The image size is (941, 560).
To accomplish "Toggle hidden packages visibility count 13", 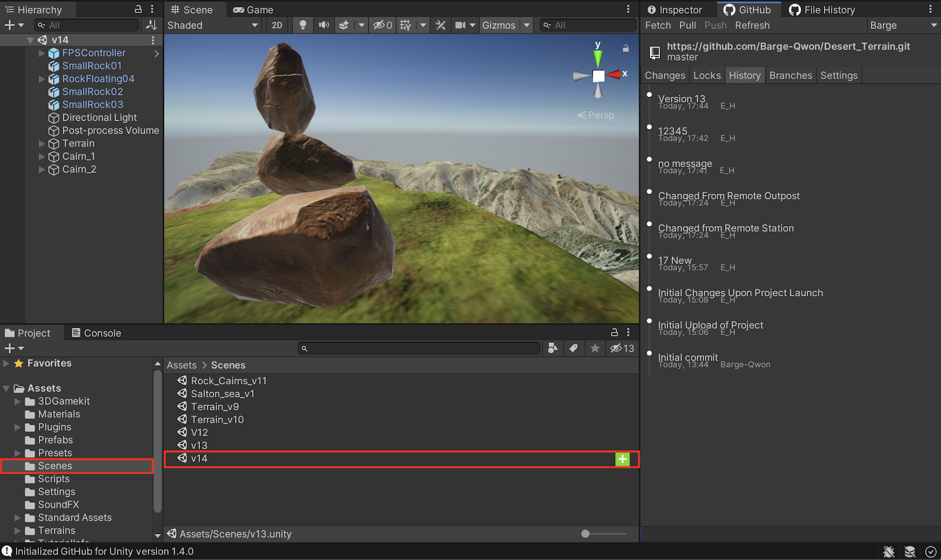I will [622, 348].
